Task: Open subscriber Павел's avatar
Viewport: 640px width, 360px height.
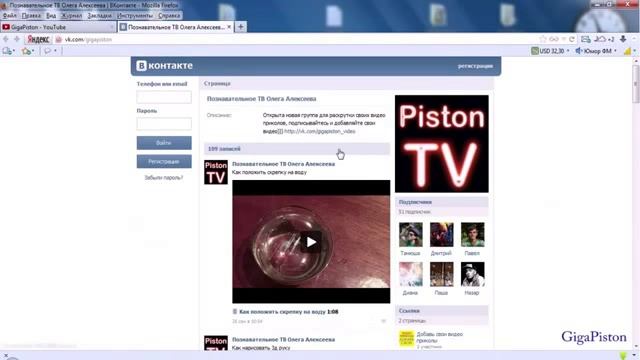Action: (x=473, y=234)
